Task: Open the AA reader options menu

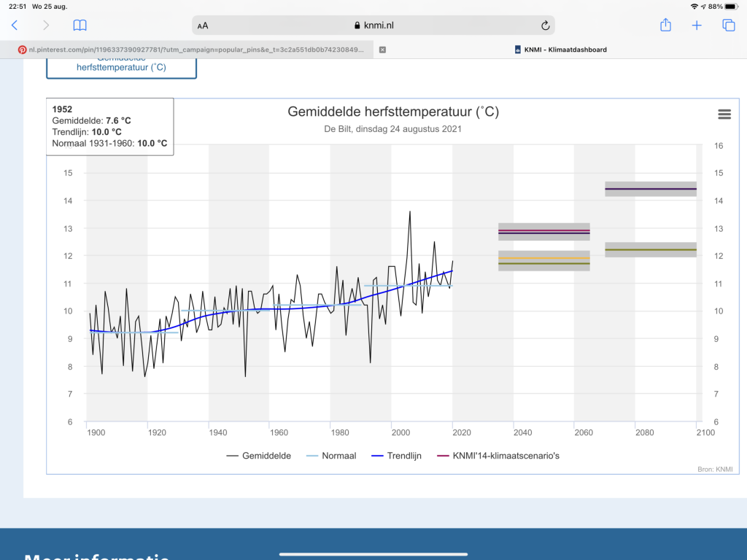Action: tap(203, 26)
